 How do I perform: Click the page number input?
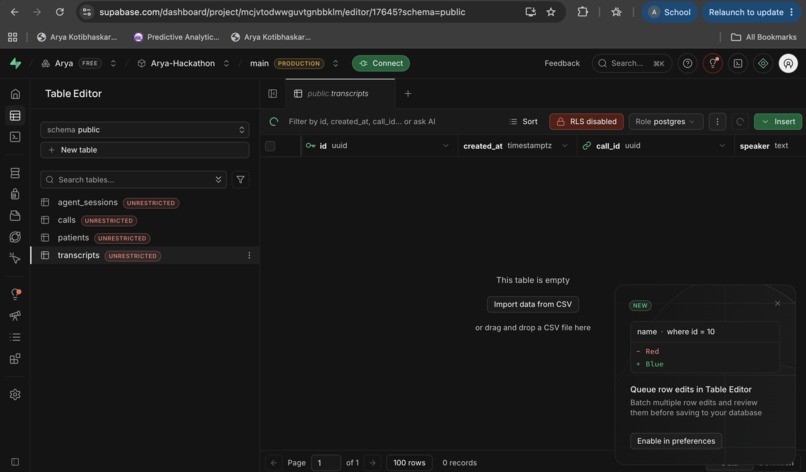[325, 462]
